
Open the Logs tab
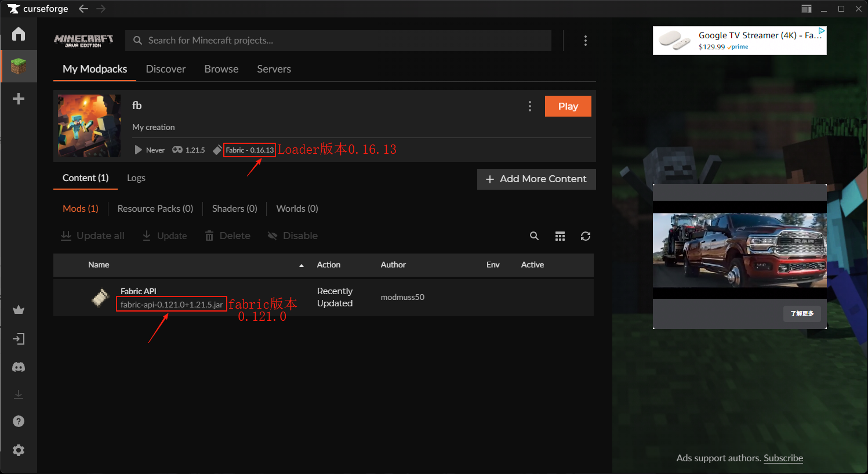[x=136, y=178]
